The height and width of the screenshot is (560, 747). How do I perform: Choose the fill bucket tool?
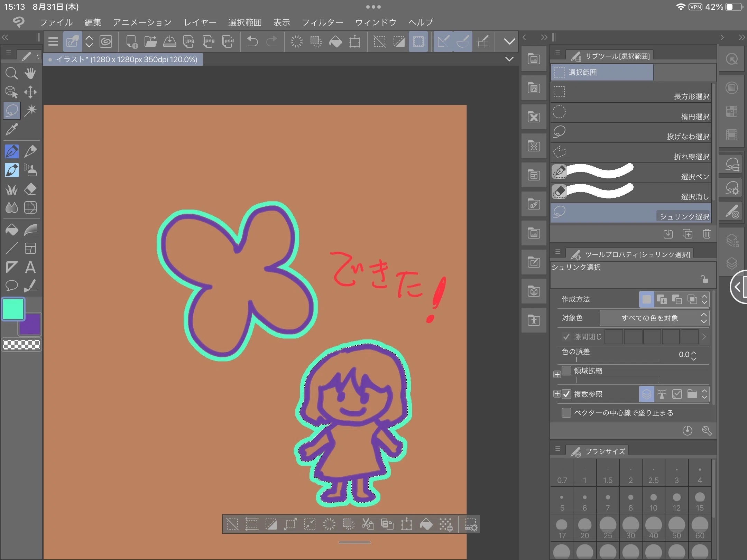(x=11, y=230)
